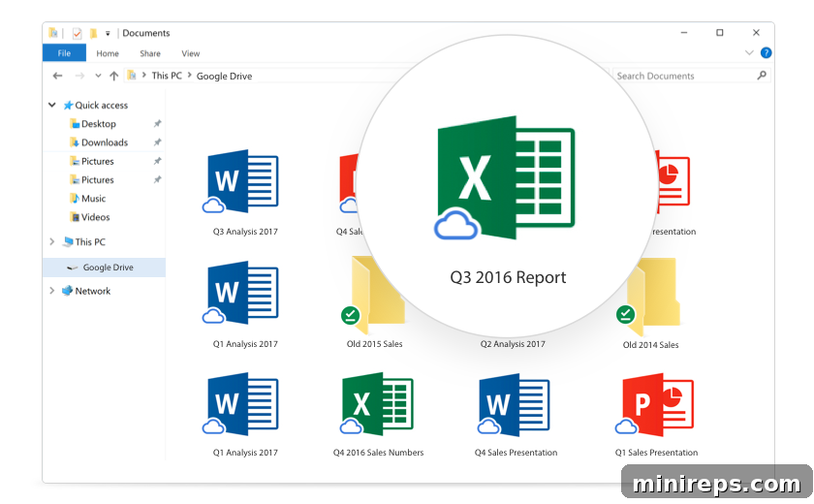Open the quick access toolbar customize dropdown
This screenshot has width=814, height=504.
click(x=108, y=34)
